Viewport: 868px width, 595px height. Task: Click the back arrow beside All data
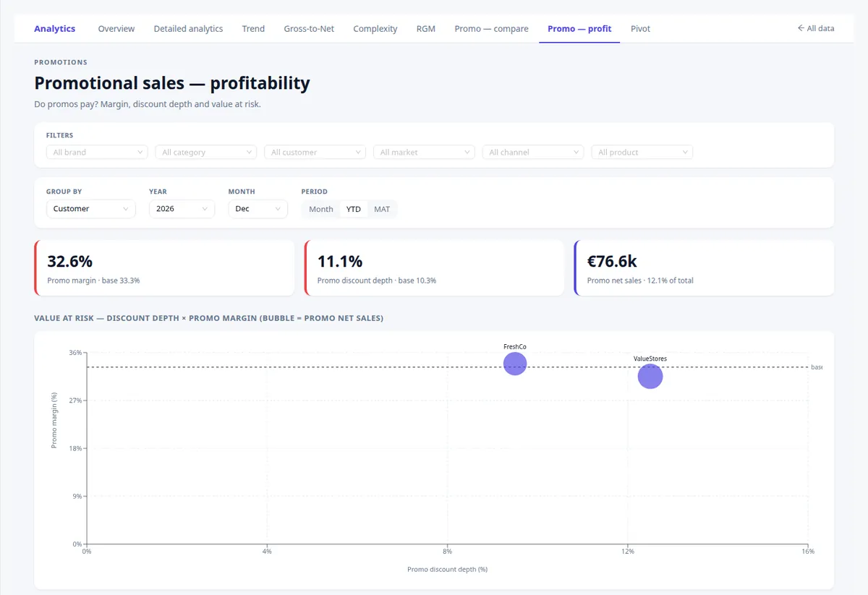pos(801,28)
